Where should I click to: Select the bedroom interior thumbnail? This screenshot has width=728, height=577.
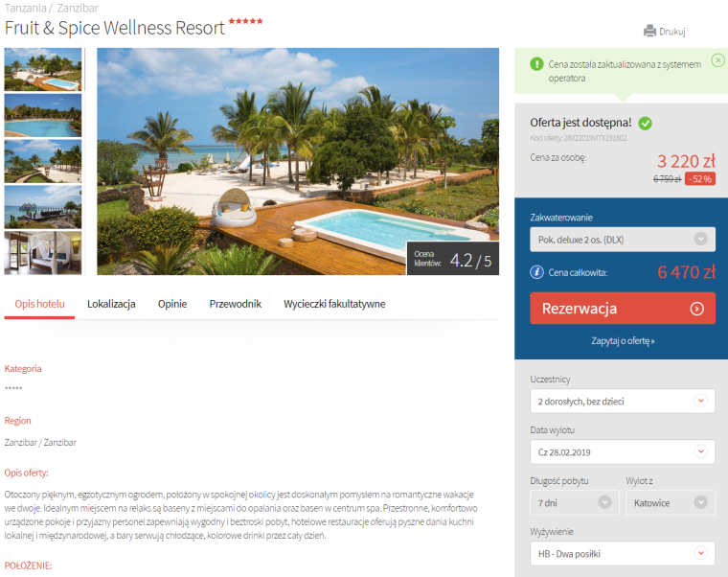pyautogui.click(x=43, y=253)
